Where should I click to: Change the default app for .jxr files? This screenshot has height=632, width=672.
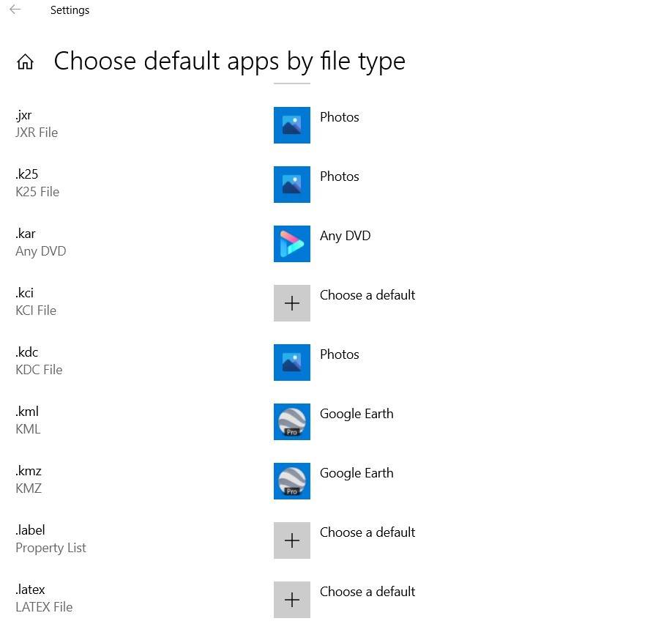pos(339,117)
